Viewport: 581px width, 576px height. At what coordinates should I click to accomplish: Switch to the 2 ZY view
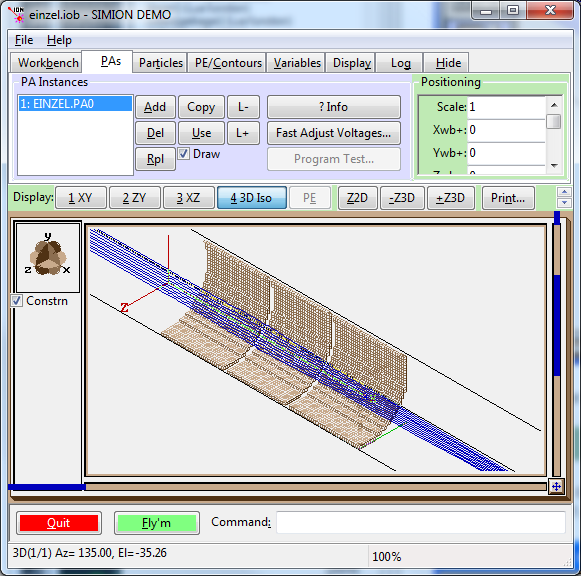135,198
